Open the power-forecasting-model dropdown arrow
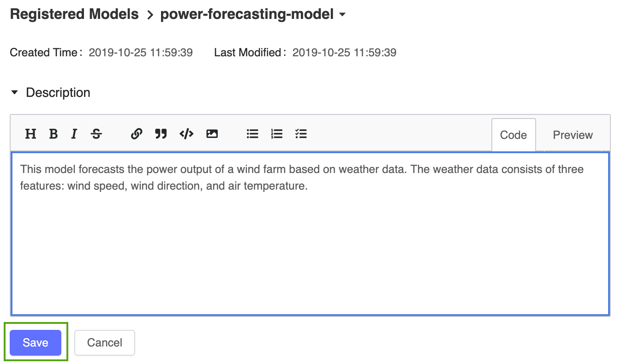Screen dimensions: 621x364 point(342,15)
